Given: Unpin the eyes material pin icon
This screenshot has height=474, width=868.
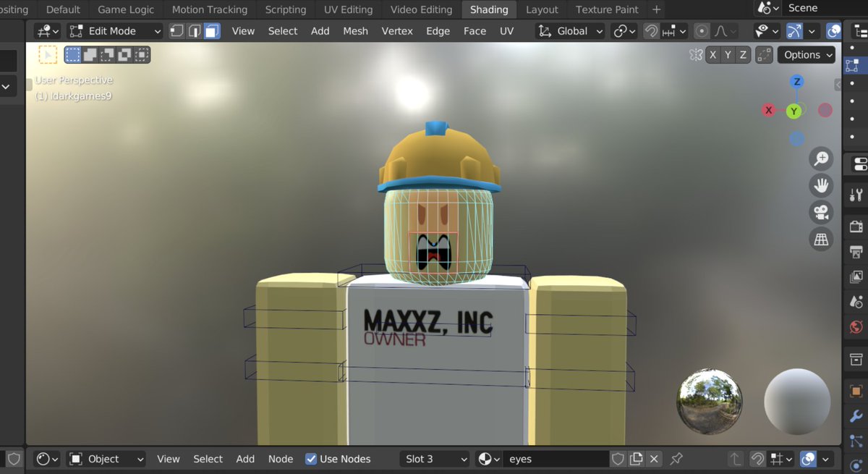Looking at the screenshot, I should click(677, 459).
